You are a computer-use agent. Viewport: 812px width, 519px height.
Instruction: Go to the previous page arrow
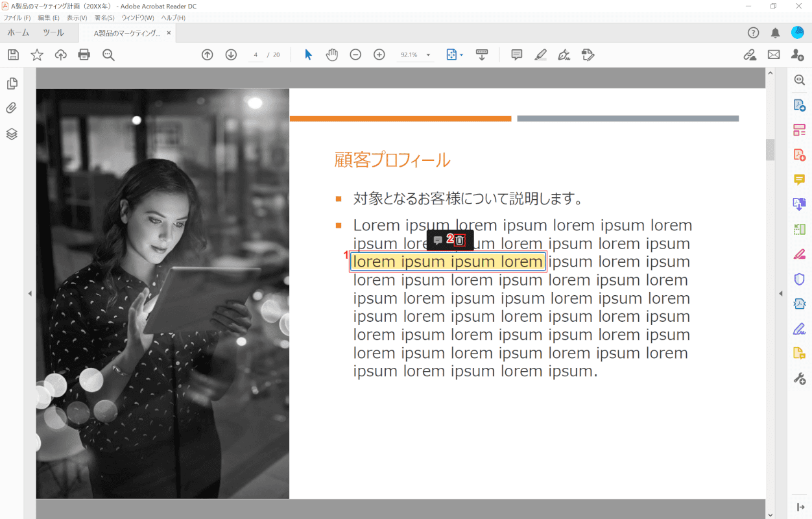tap(208, 55)
